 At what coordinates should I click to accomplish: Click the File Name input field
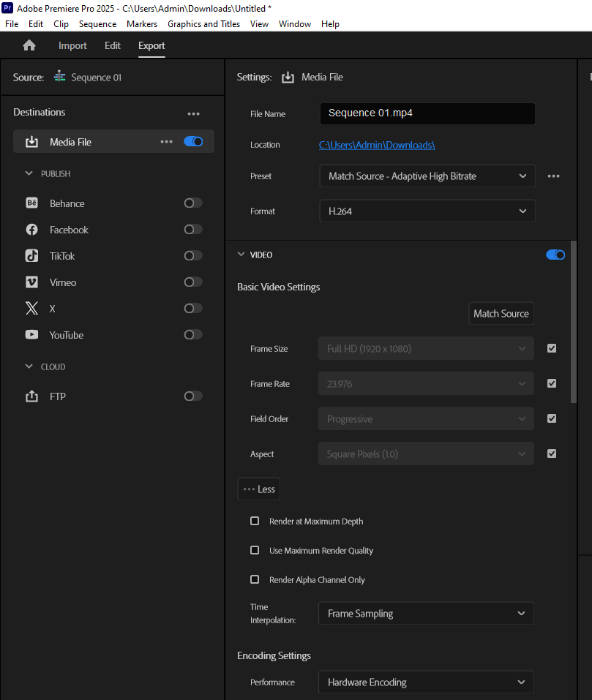coord(427,113)
